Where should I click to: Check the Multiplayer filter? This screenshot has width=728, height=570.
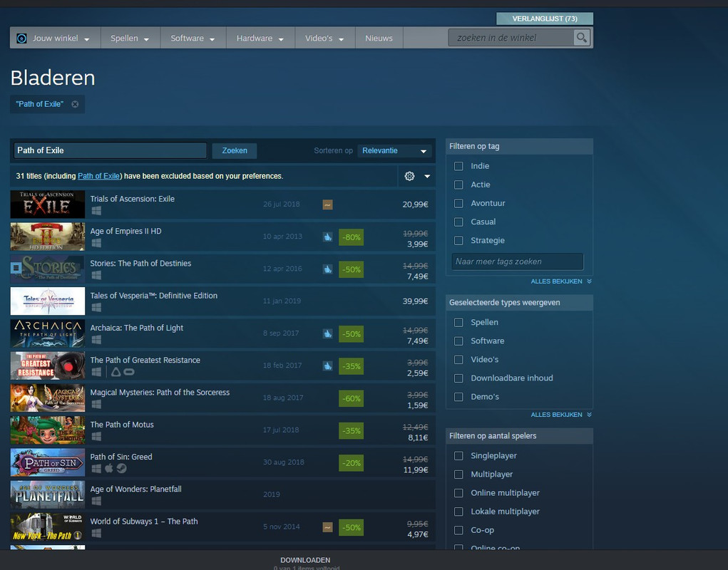pyautogui.click(x=458, y=475)
